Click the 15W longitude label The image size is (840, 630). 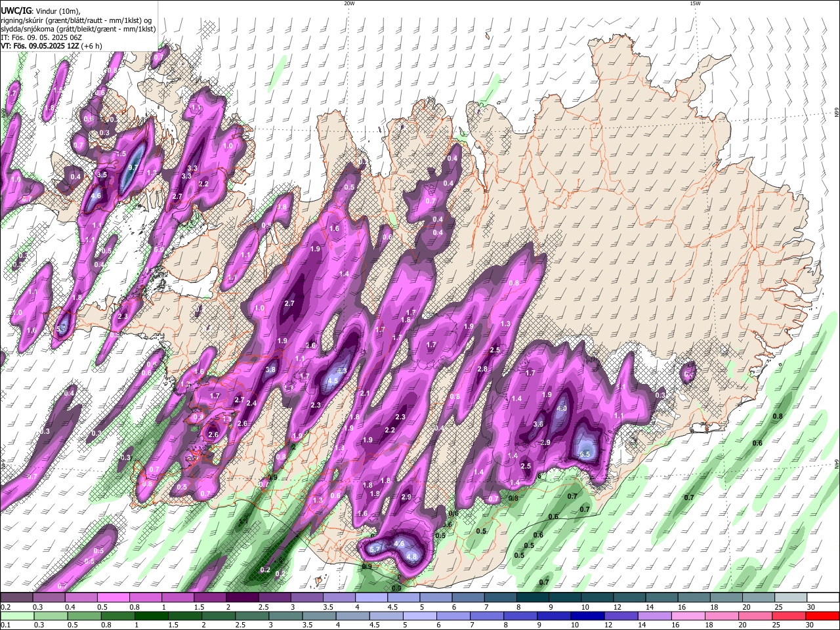click(x=695, y=3)
